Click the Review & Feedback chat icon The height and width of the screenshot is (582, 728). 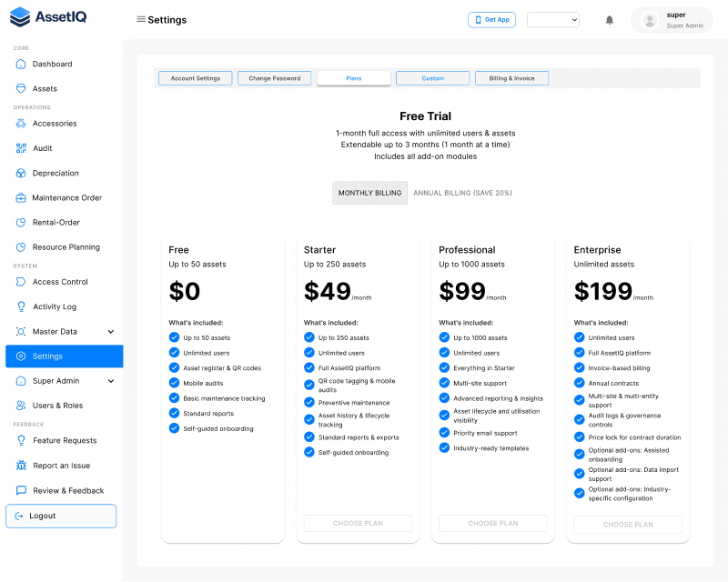click(21, 490)
